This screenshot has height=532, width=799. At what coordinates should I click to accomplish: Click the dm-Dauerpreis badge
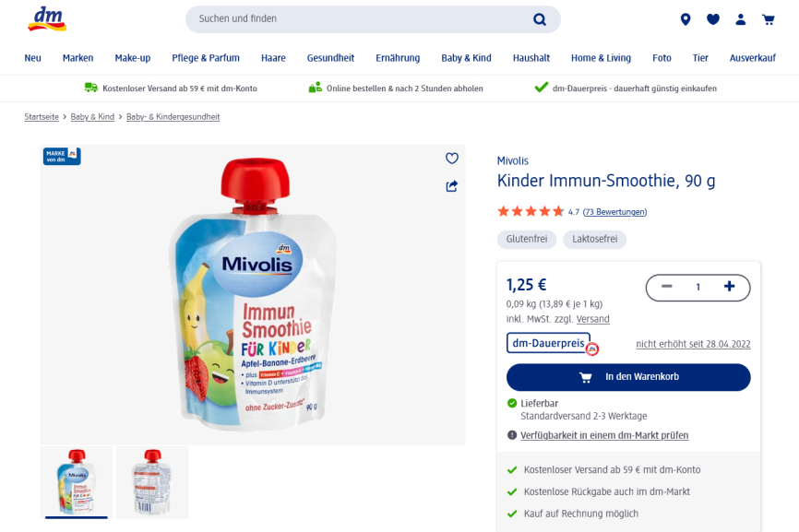(x=549, y=343)
